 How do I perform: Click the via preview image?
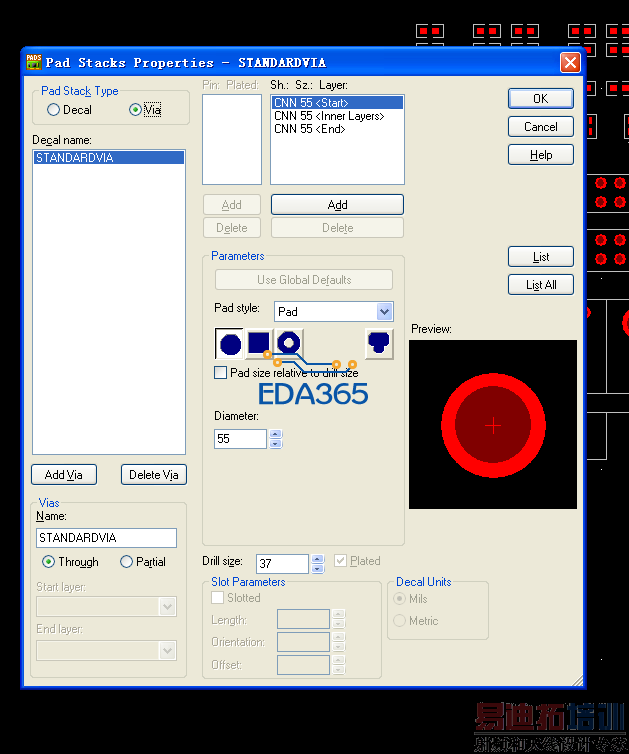(493, 424)
